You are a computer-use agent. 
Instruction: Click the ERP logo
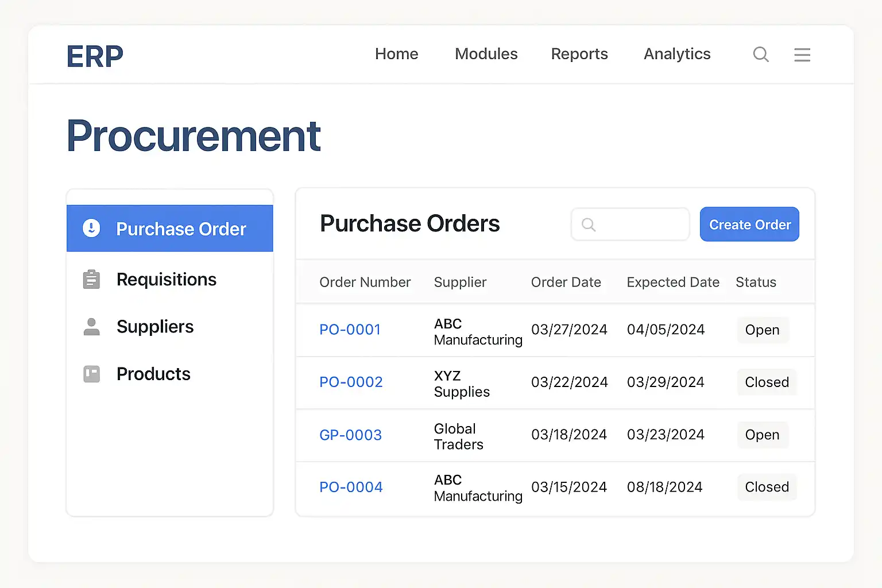click(x=95, y=56)
